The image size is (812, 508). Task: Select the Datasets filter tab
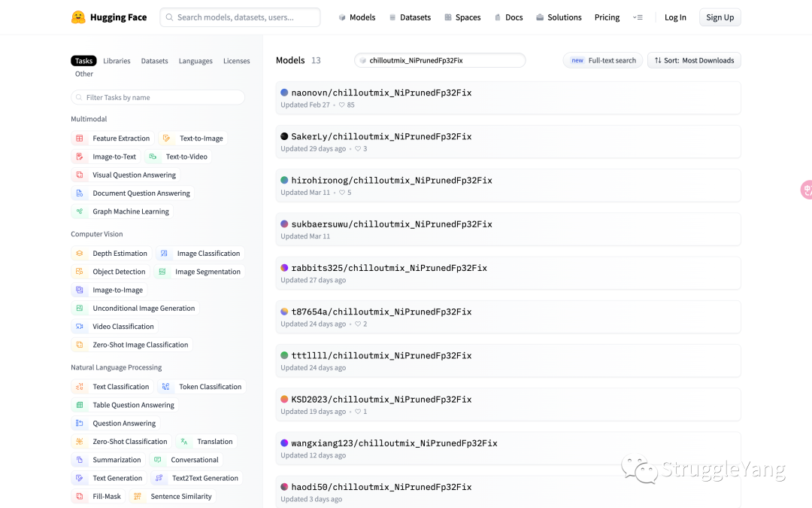[x=154, y=61]
